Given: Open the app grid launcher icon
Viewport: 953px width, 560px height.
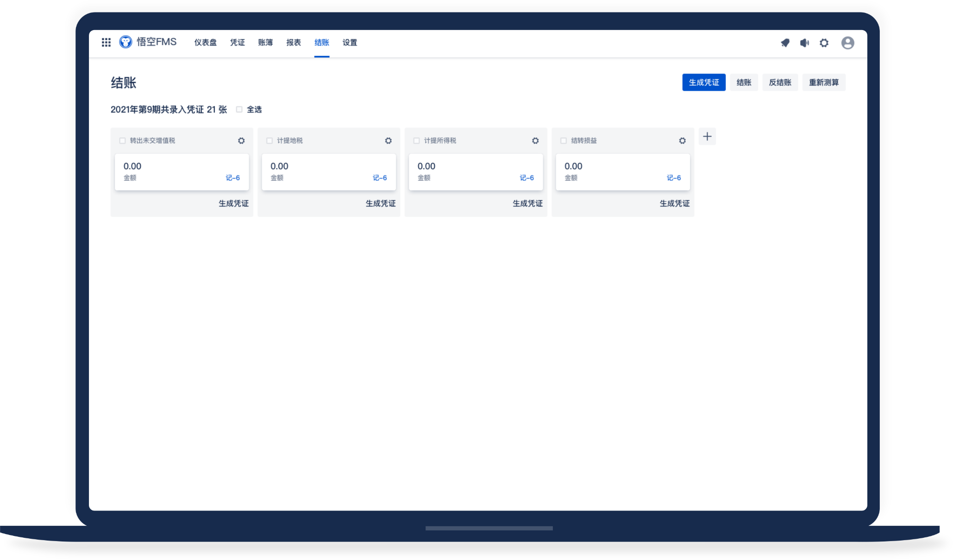Looking at the screenshot, I should point(106,43).
